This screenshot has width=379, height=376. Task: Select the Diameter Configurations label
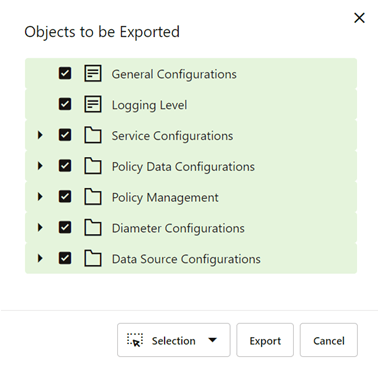coord(178,228)
